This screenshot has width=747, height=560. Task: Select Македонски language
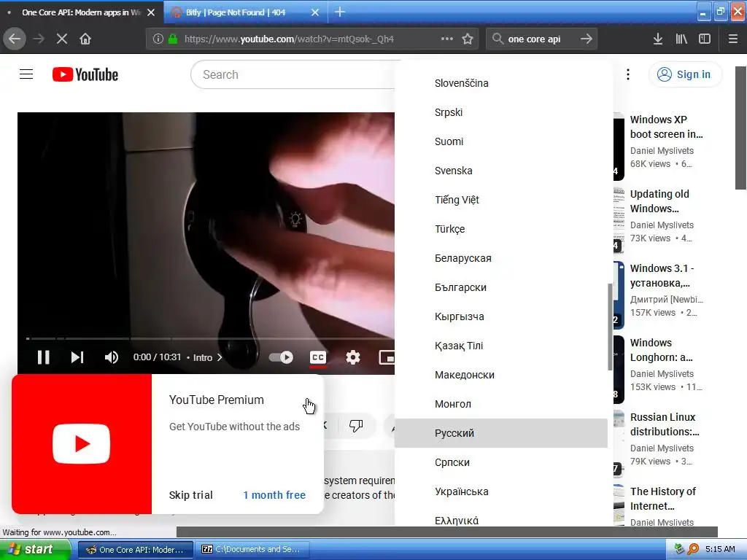501,375
